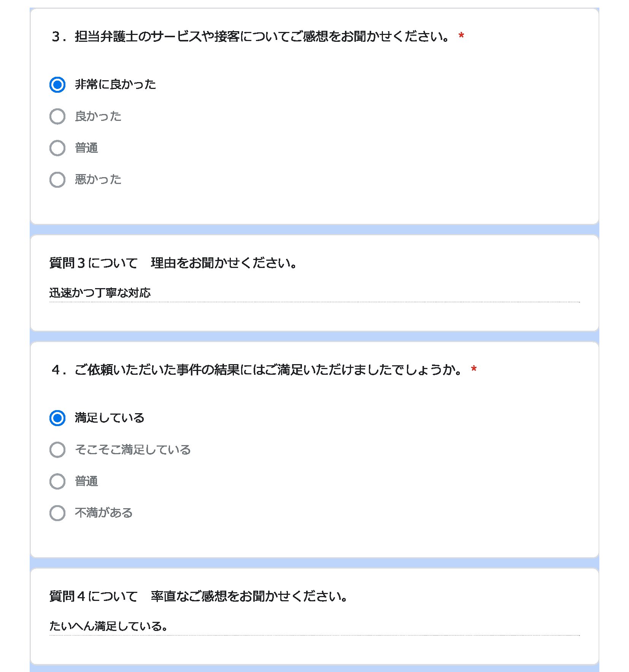Select the 非常に良かった radio button
629x672 pixels.
pos(57,84)
